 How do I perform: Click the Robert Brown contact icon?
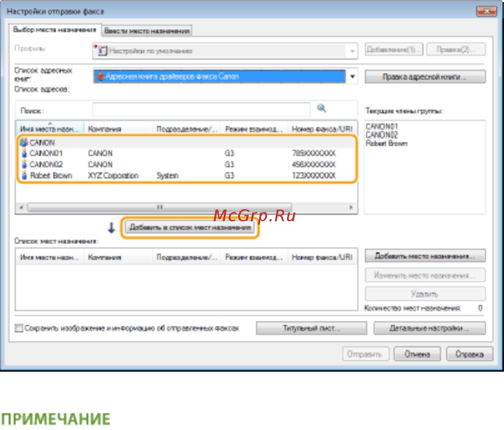pos(24,175)
